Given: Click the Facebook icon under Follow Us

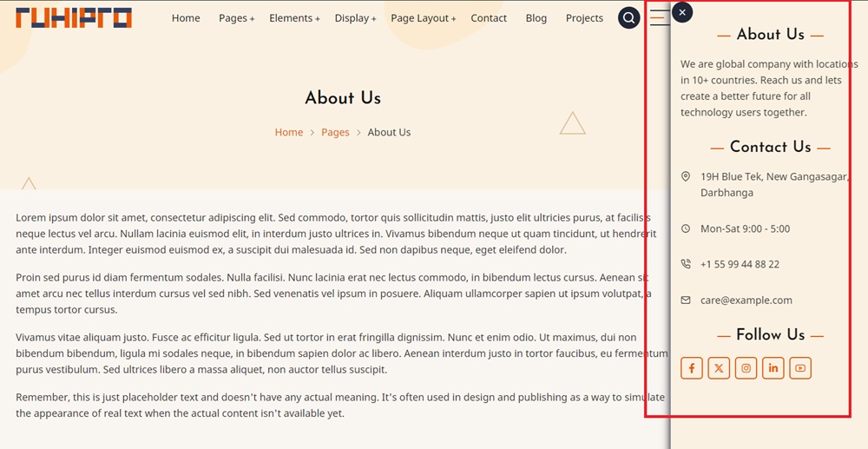Looking at the screenshot, I should [692, 368].
